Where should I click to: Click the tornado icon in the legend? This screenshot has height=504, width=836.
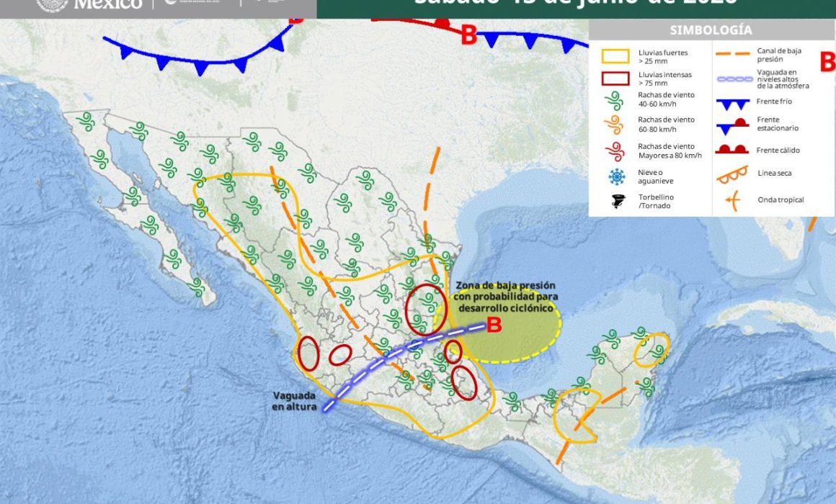tap(618, 202)
